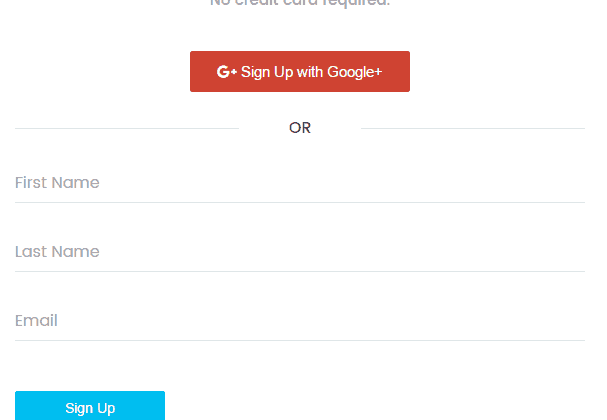
Task: Click the Last Name placeholder label
Action: click(57, 252)
